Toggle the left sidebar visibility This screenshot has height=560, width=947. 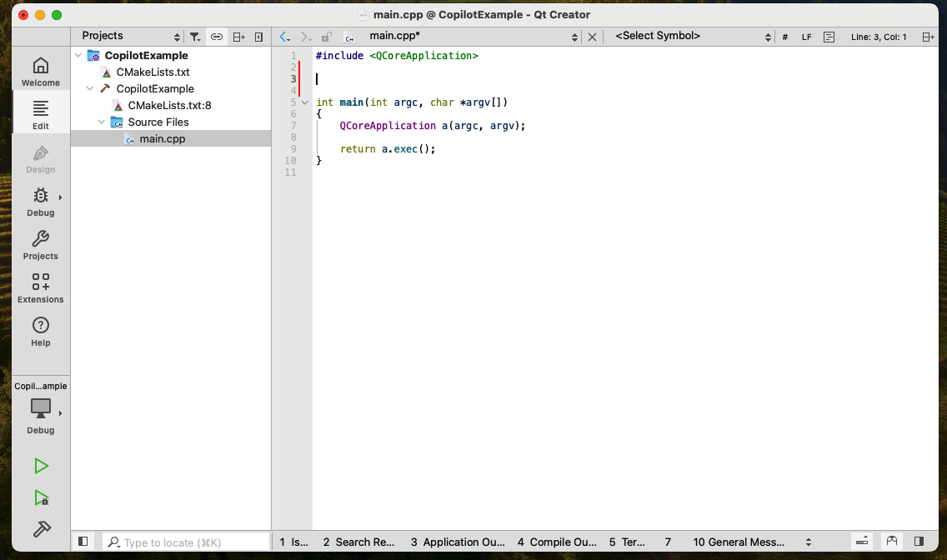point(83,542)
